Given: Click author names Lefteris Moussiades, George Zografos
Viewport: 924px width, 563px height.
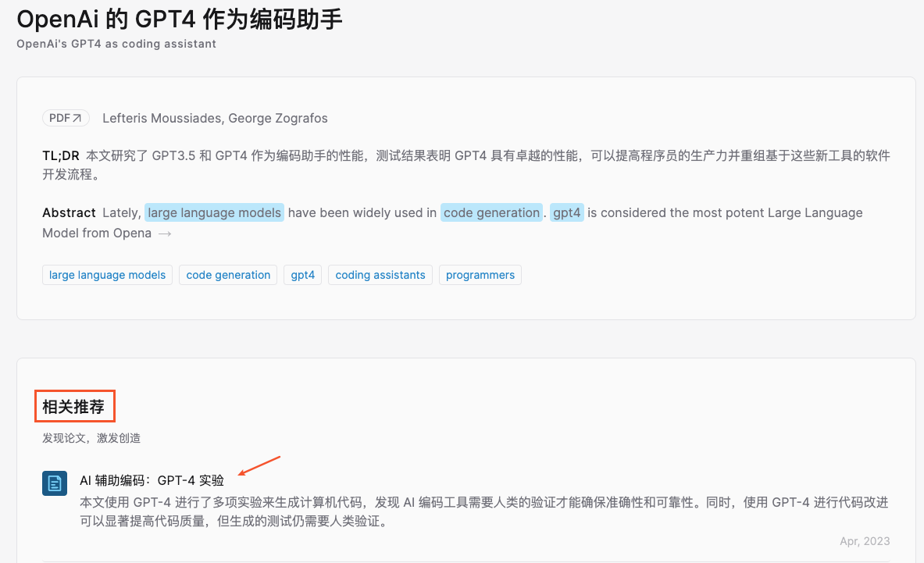Looking at the screenshot, I should pos(215,119).
